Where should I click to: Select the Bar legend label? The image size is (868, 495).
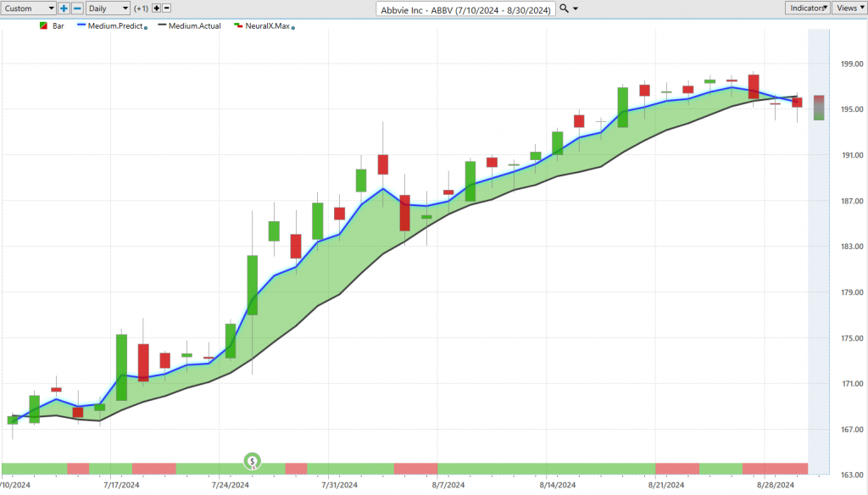coord(58,26)
